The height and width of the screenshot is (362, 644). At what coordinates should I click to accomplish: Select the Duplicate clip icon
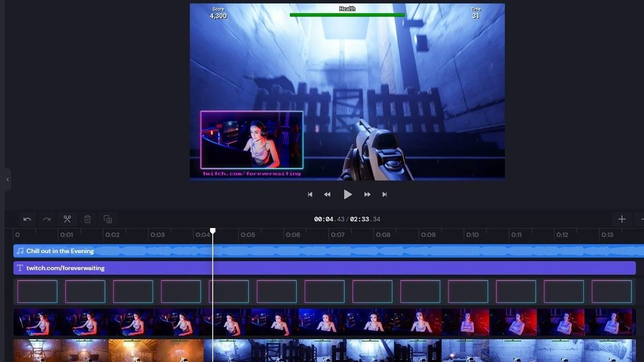[x=107, y=219]
